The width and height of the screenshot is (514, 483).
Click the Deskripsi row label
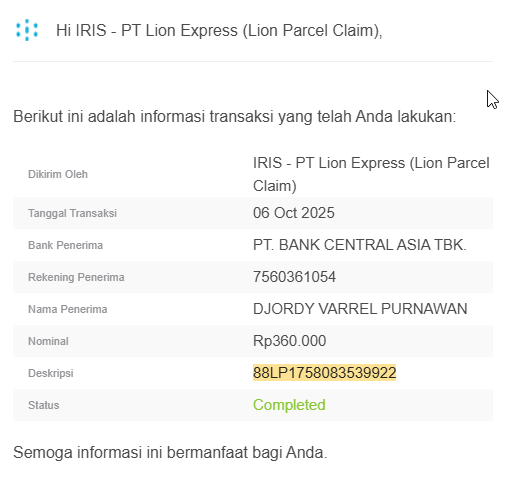coord(51,373)
